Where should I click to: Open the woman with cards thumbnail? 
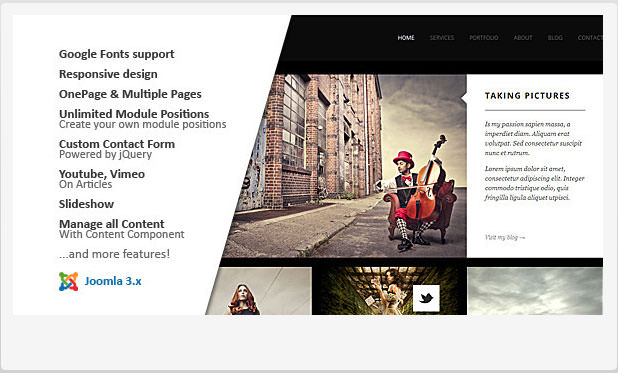click(x=389, y=291)
